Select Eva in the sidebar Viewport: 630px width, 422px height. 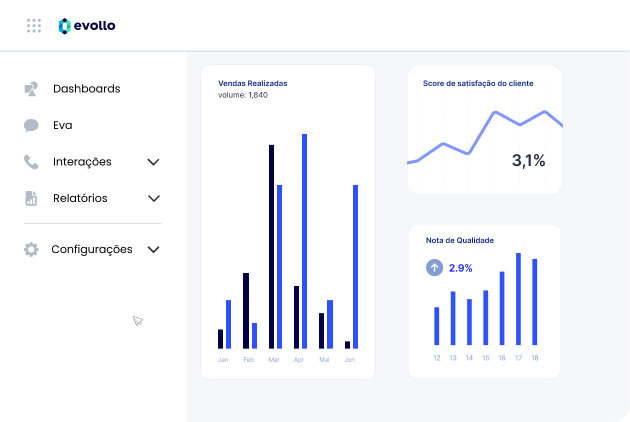(x=63, y=126)
